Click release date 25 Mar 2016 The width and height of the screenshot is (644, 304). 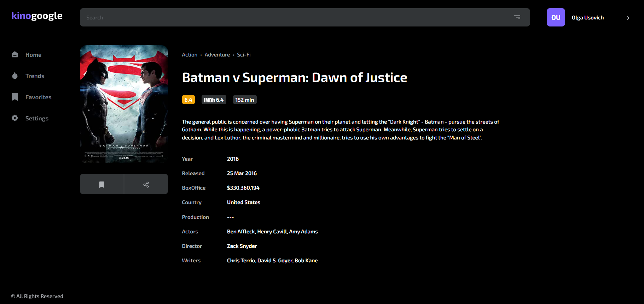pos(242,173)
